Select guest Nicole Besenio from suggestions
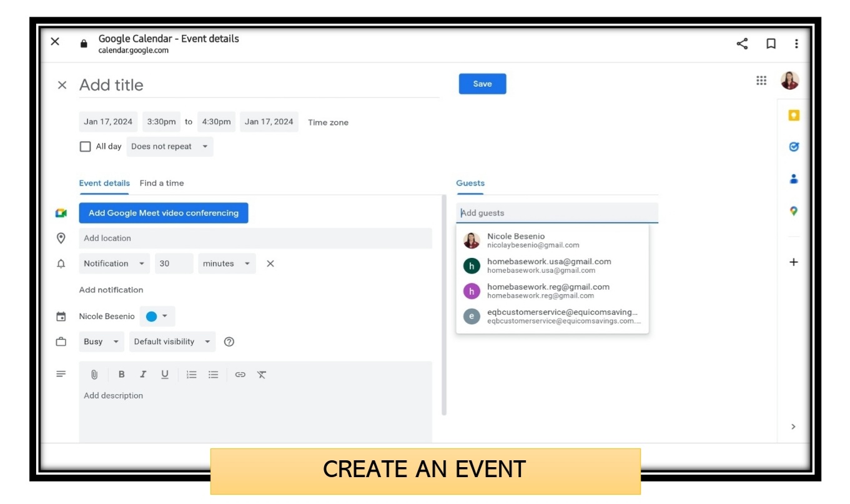Image resolution: width=850 pixels, height=504 pixels. coord(553,240)
